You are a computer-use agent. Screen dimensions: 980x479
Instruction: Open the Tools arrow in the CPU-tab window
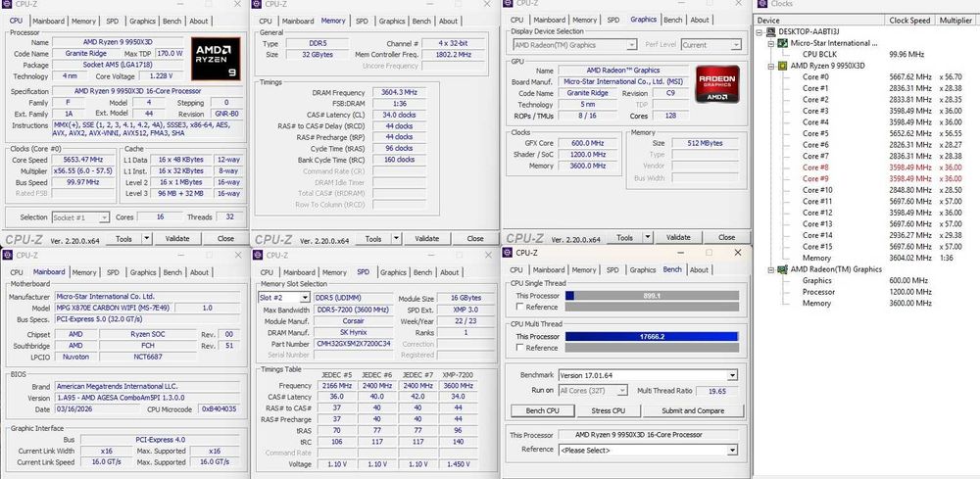[147, 239]
